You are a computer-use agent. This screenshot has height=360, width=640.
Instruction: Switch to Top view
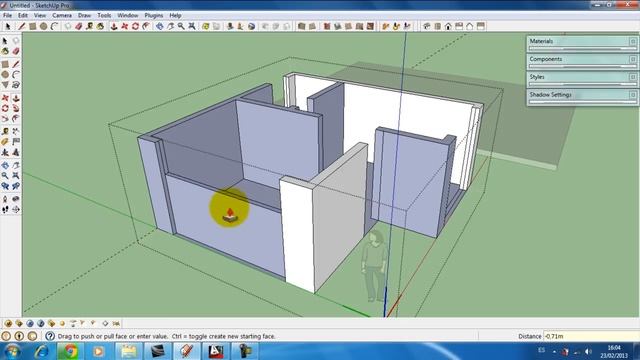[438, 26]
